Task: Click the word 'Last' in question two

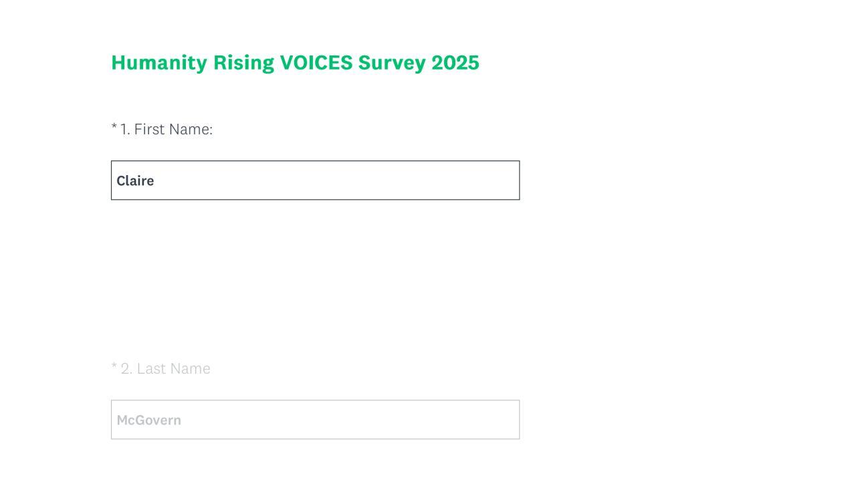Action: (x=151, y=369)
